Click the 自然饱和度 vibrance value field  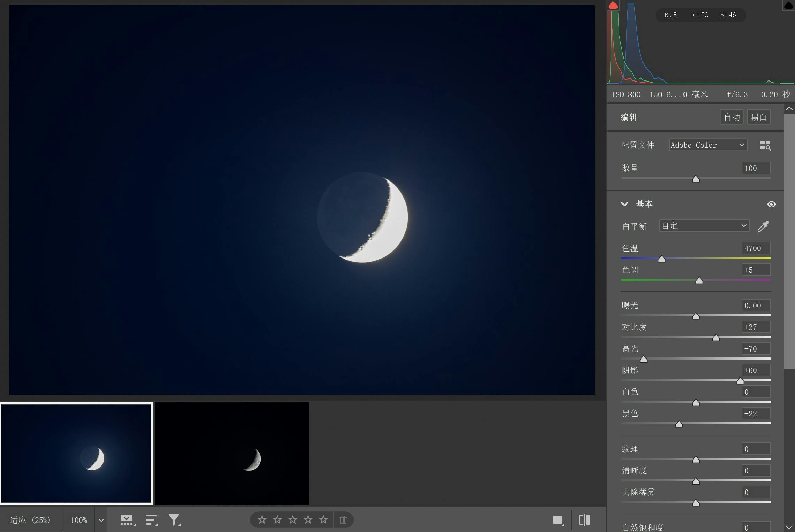click(x=756, y=527)
